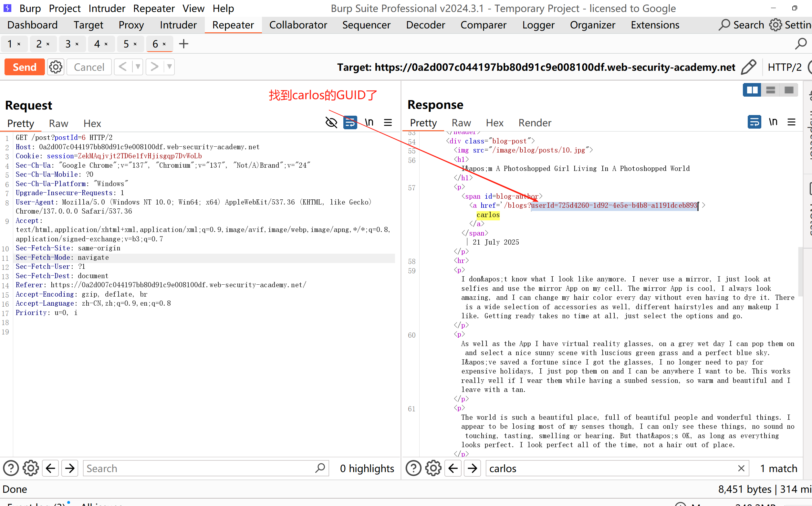Screen dimensions: 812x506
Task: Toggle hide non-printable request eye icon
Action: click(x=331, y=122)
